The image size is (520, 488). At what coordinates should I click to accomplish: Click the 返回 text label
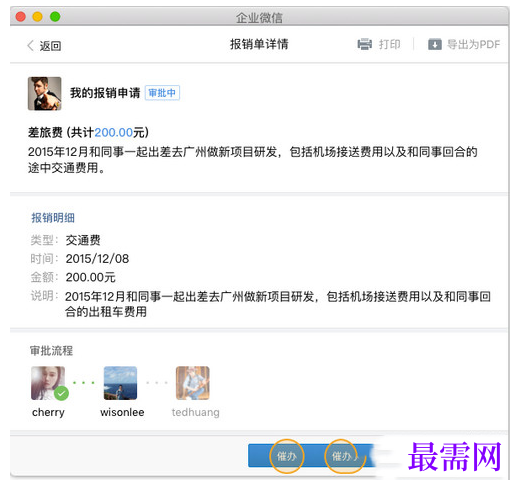(50, 46)
